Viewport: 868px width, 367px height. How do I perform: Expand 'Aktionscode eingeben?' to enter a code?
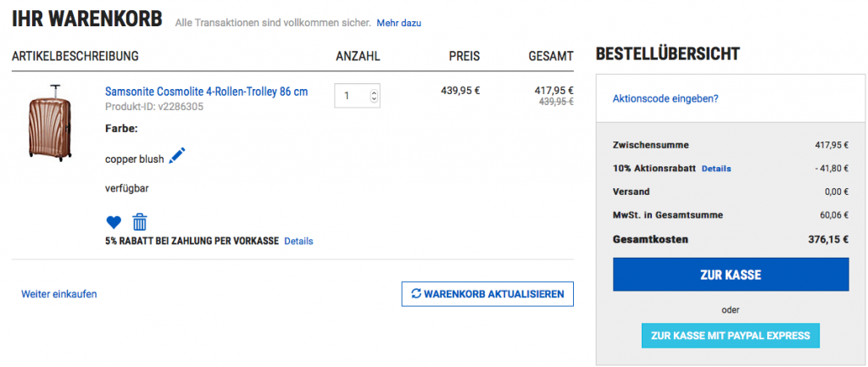pyautogui.click(x=665, y=98)
